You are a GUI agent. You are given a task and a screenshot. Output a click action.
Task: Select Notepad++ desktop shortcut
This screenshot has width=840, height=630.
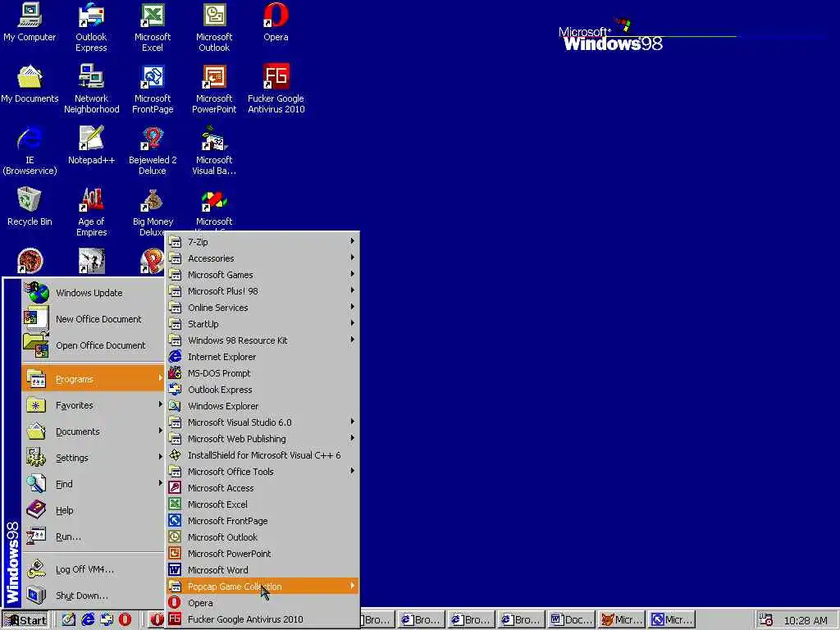pyautogui.click(x=92, y=145)
